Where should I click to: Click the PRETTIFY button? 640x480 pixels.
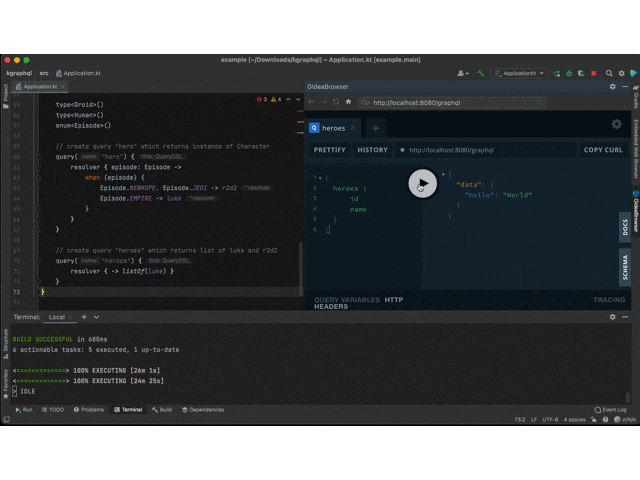coord(329,150)
